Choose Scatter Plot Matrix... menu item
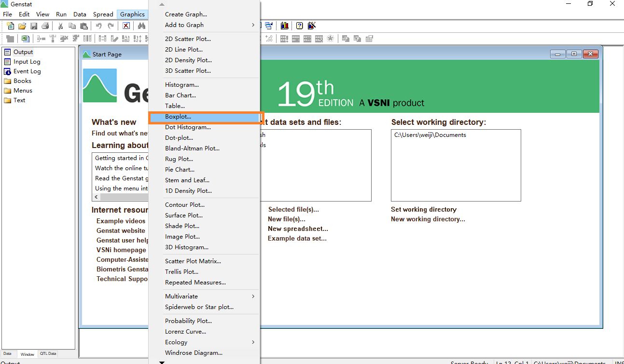 [204, 261]
